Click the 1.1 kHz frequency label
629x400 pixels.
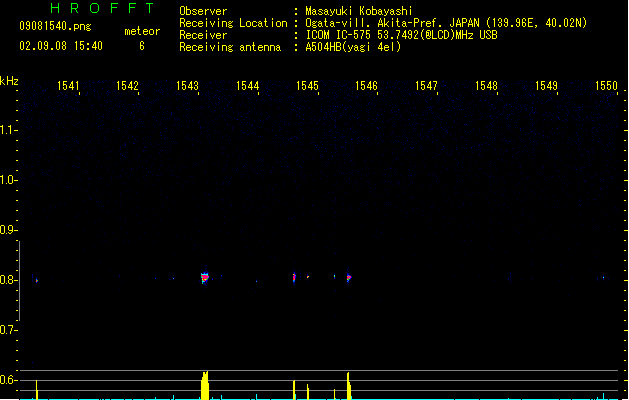tap(8, 130)
